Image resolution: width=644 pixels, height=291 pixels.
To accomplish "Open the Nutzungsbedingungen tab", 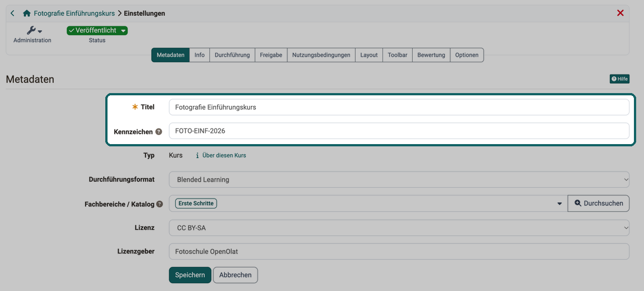I will [x=321, y=55].
